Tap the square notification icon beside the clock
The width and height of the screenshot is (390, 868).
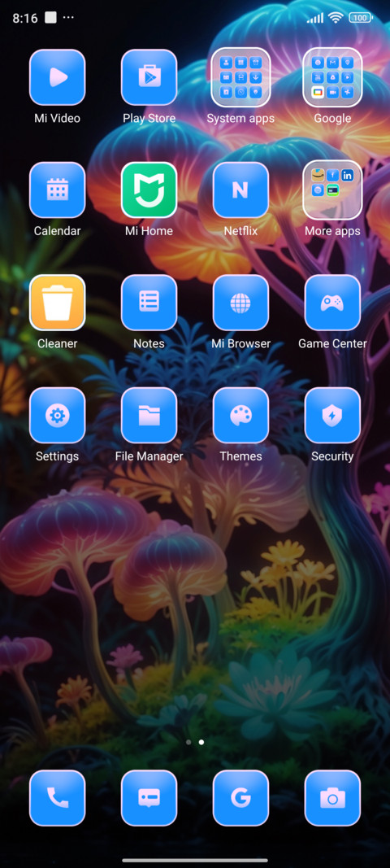tap(50, 18)
